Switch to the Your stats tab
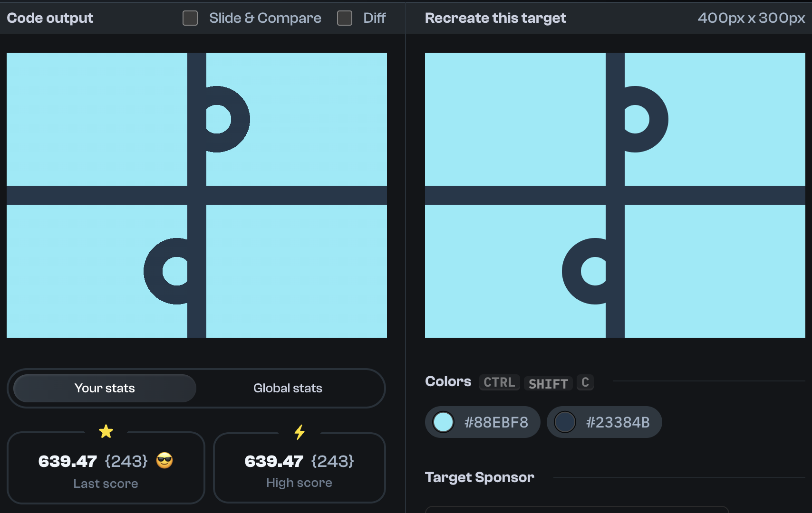The image size is (812, 513). pyautogui.click(x=104, y=388)
